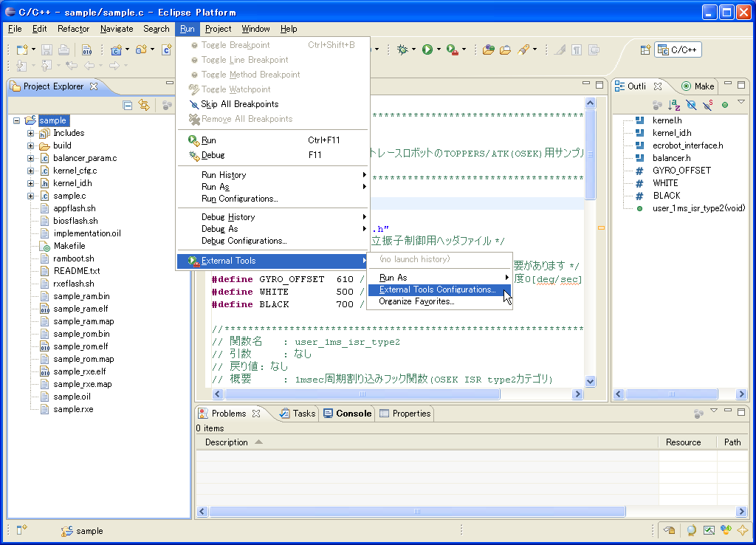Screen dimensions: 756x545
Task: Click the Back navigation arrow icon
Action: click(x=89, y=65)
